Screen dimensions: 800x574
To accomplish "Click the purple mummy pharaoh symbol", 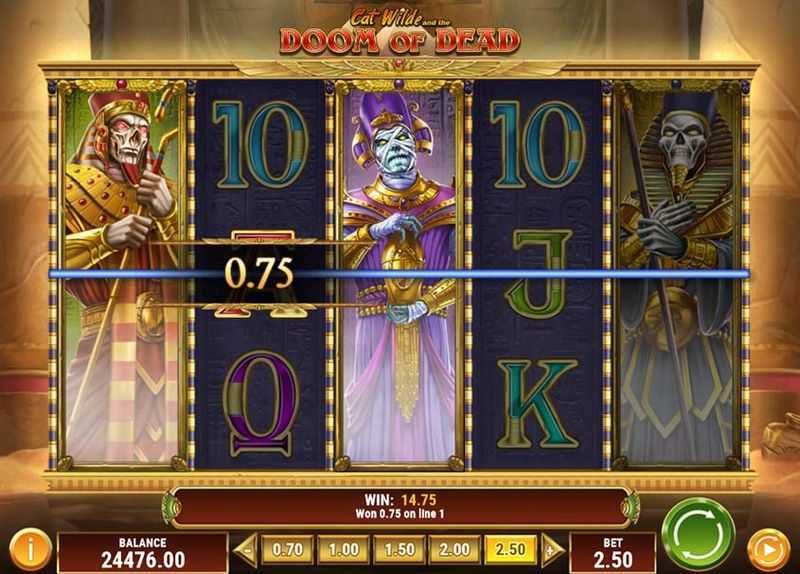I will click(x=399, y=274).
